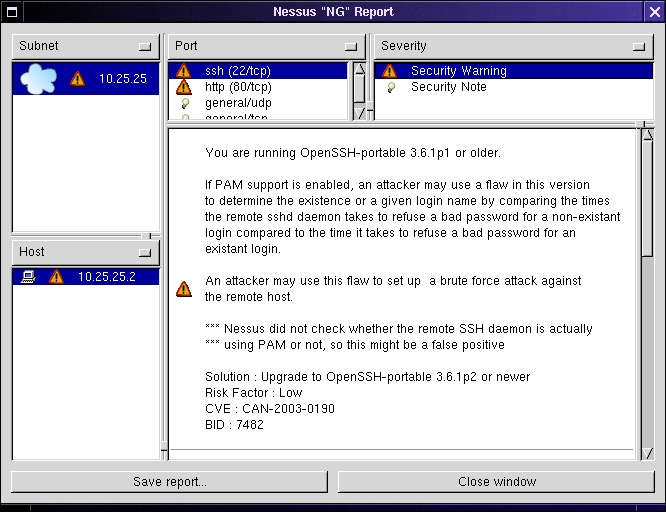Click the Security Note lightbulb icon

[390, 87]
